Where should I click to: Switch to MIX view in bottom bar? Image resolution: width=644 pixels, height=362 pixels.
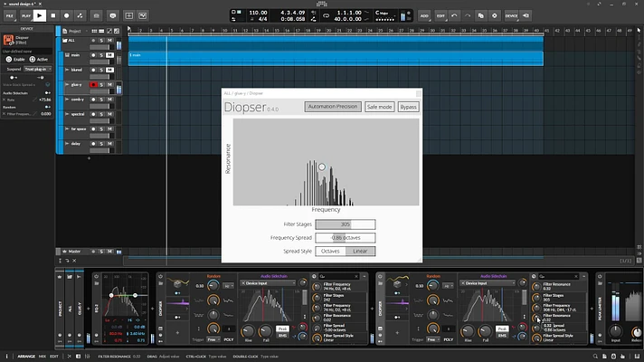coord(43,357)
